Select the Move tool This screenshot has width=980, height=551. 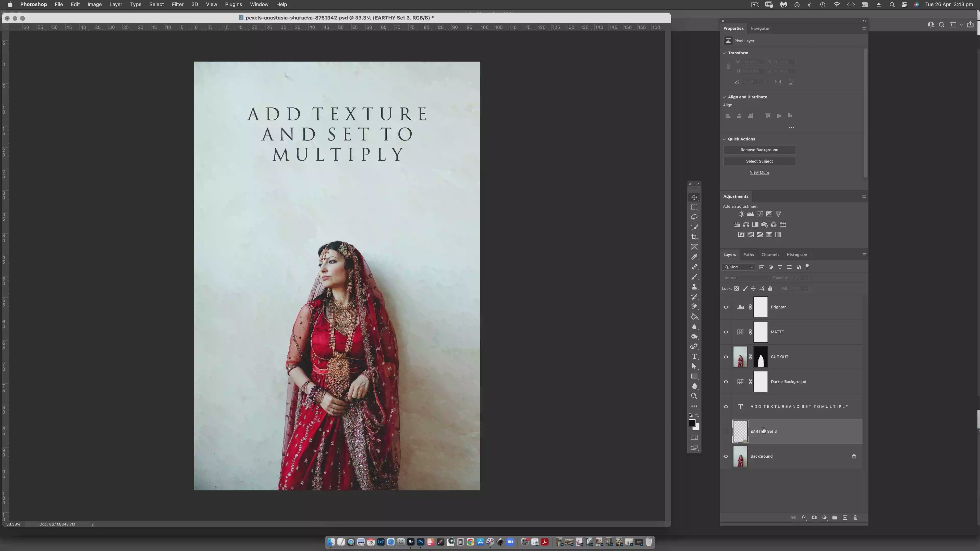coord(694,197)
